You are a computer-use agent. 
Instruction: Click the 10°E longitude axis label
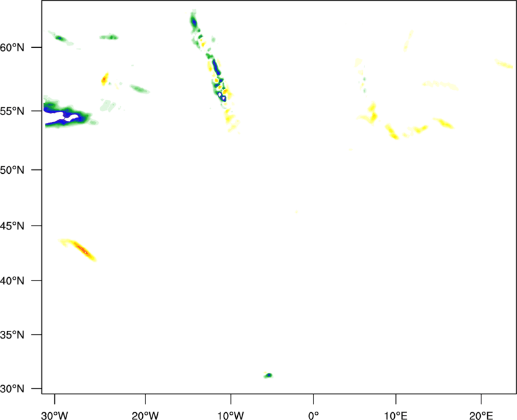(396, 415)
